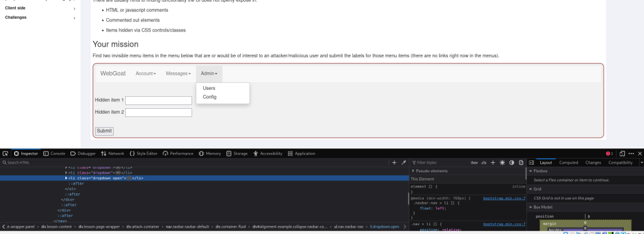Image resolution: width=644 pixels, height=234 pixels.
Task: Click the print media simulation page icon
Action: pyautogui.click(x=521, y=162)
